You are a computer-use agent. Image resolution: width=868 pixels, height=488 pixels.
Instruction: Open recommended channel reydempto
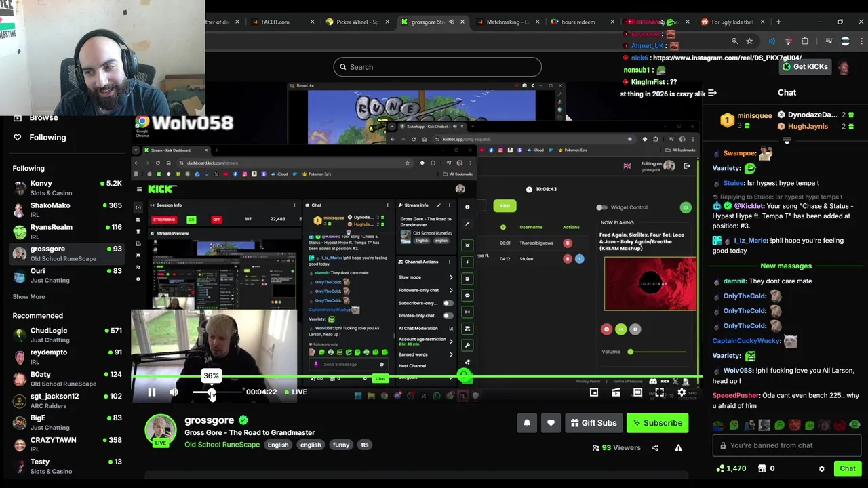(x=66, y=357)
